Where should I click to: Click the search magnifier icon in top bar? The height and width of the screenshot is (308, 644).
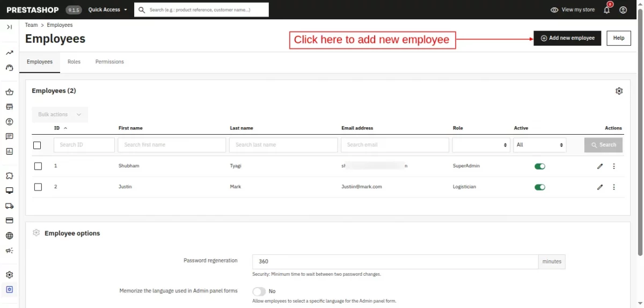142,10
